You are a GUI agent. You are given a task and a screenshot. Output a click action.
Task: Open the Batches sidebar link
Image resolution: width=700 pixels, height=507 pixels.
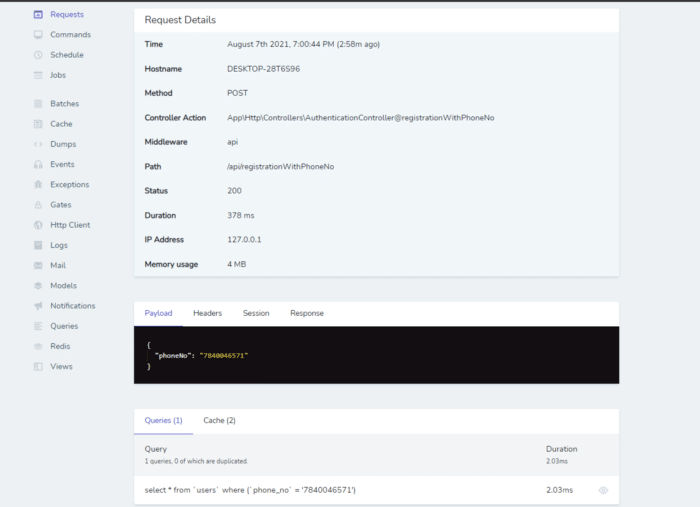pos(65,104)
